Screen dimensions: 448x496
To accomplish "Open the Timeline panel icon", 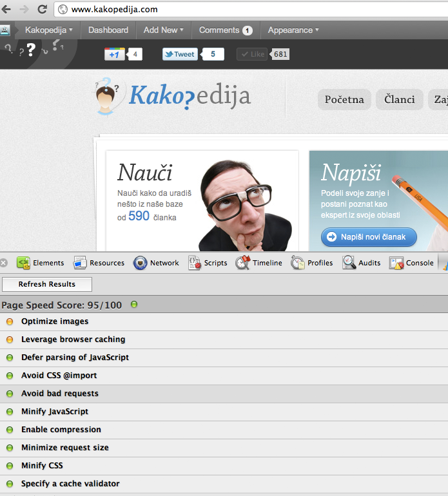I will click(243, 263).
